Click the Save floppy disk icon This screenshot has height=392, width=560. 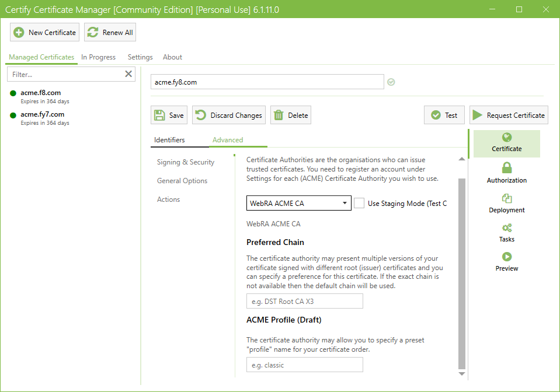click(159, 116)
